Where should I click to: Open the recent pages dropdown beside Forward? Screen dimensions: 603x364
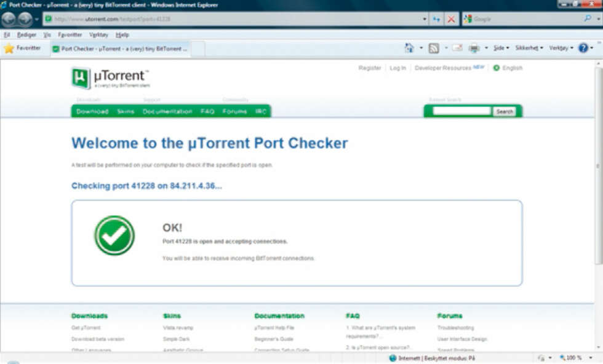click(x=37, y=19)
